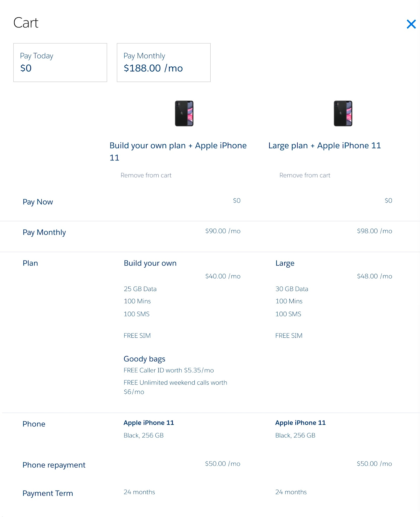The image size is (420, 517).
Task: Click the iPhone image above Build your own plan
Action: pyautogui.click(x=184, y=113)
